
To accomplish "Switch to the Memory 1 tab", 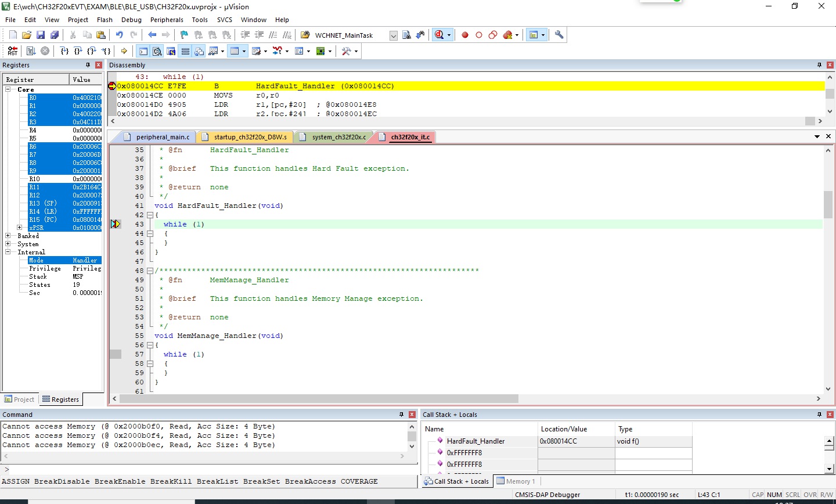I will pos(516,481).
